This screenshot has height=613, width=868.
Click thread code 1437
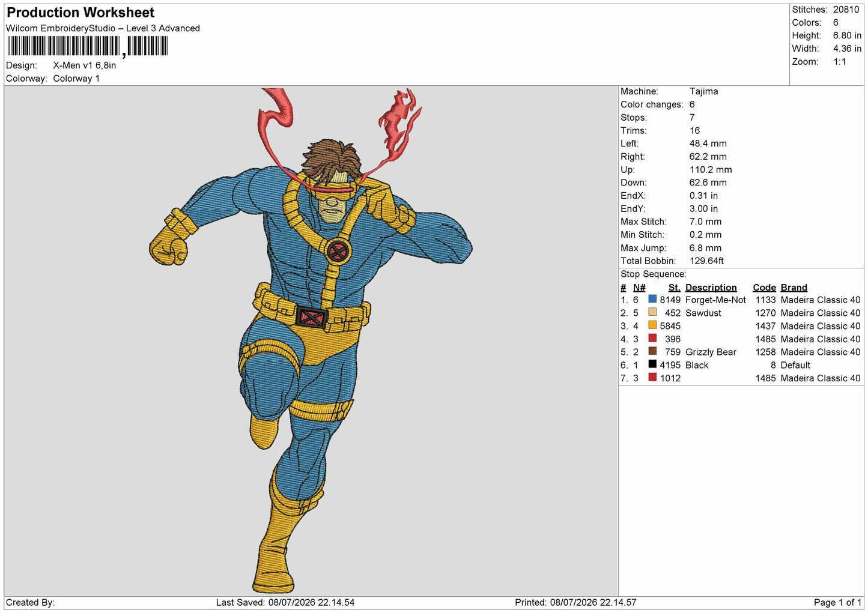tap(765, 327)
